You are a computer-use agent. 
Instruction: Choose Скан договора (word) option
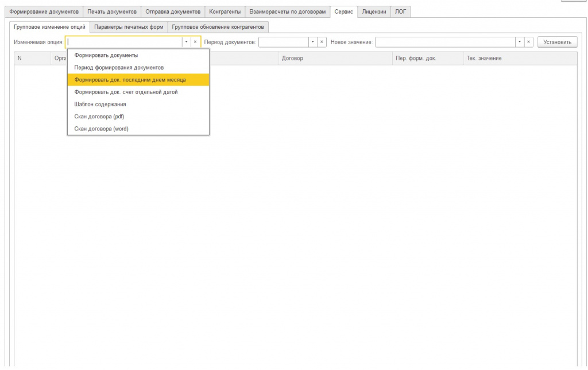coord(138,129)
